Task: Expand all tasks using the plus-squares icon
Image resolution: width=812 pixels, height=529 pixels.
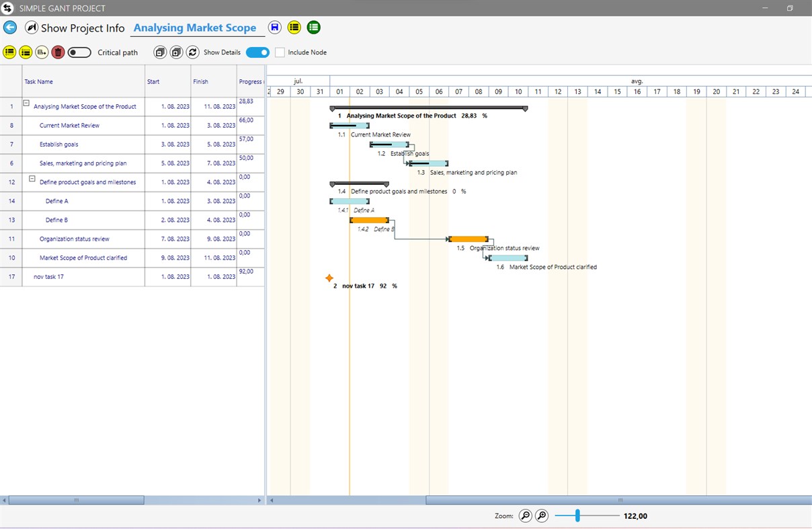Action: pos(175,52)
